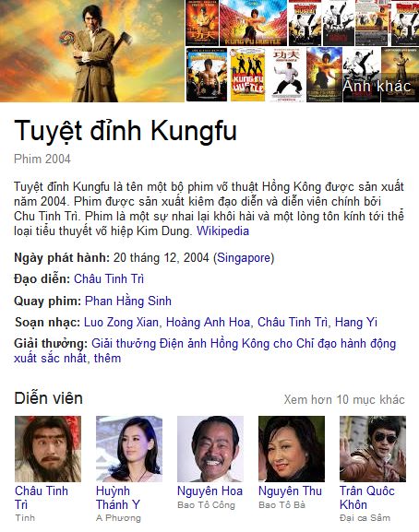Click the yellow Kung Fu Hustle poster thumbnail
419x532 pixels.
(x=248, y=75)
